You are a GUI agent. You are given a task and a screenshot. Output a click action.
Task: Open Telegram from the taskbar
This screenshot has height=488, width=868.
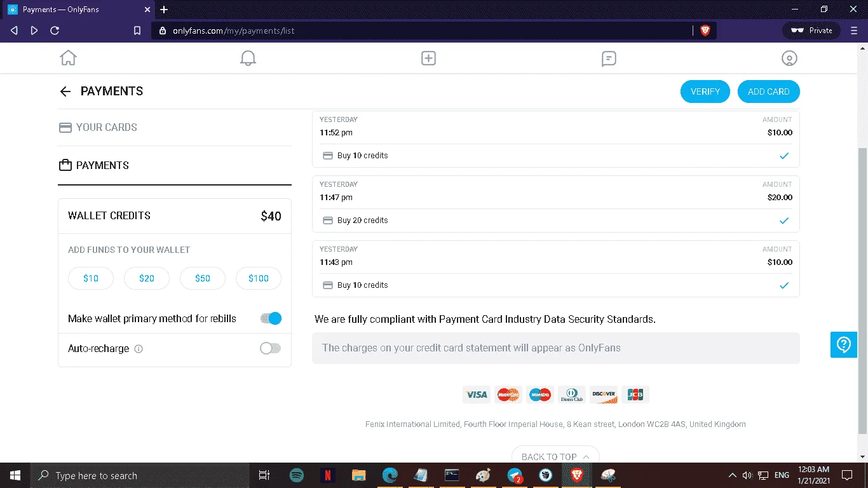coord(515,475)
